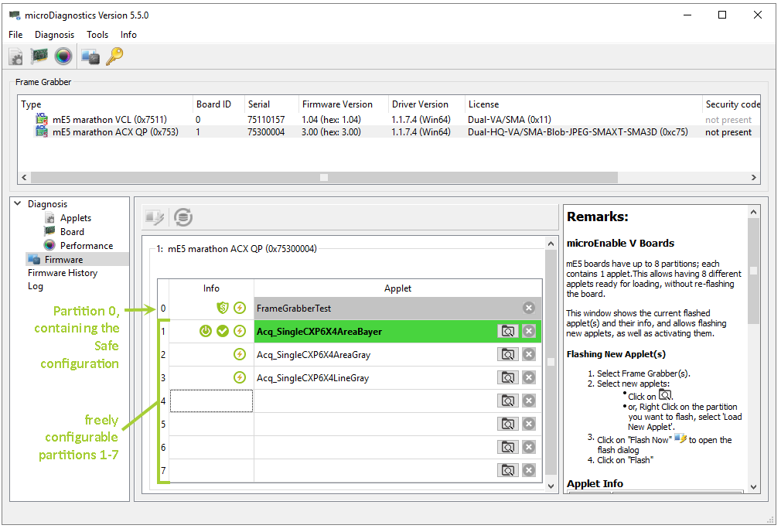Clear applet Acq_SingleCXP6X4AreaGray with X icon
Screen dimensions: 781x532
click(529, 354)
